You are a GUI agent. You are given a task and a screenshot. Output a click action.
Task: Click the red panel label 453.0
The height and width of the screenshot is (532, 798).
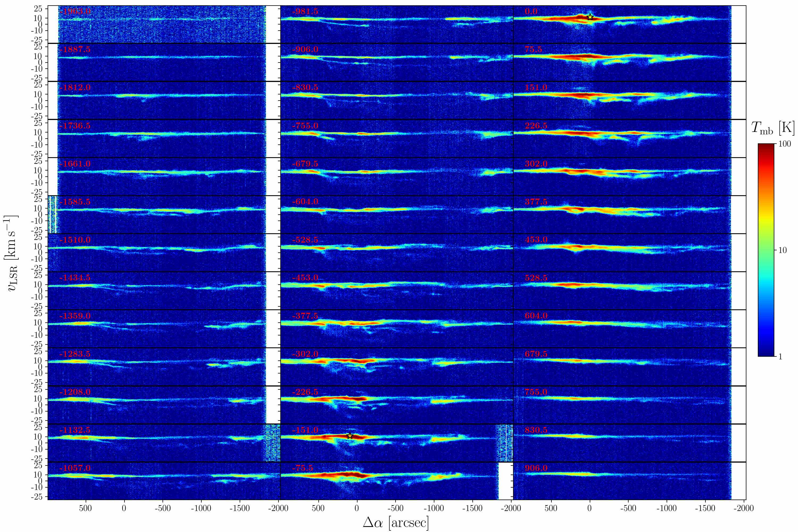coord(536,240)
